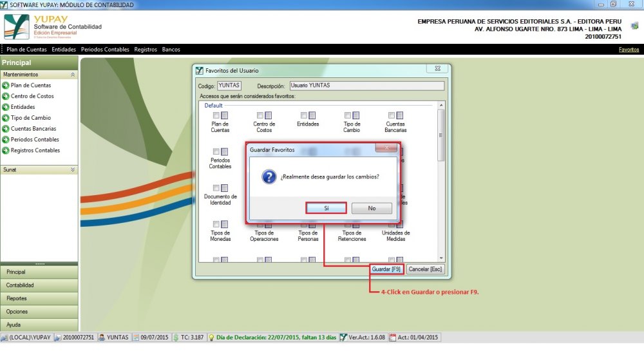Click the Centro de Costos favorite item icon

tap(268, 115)
